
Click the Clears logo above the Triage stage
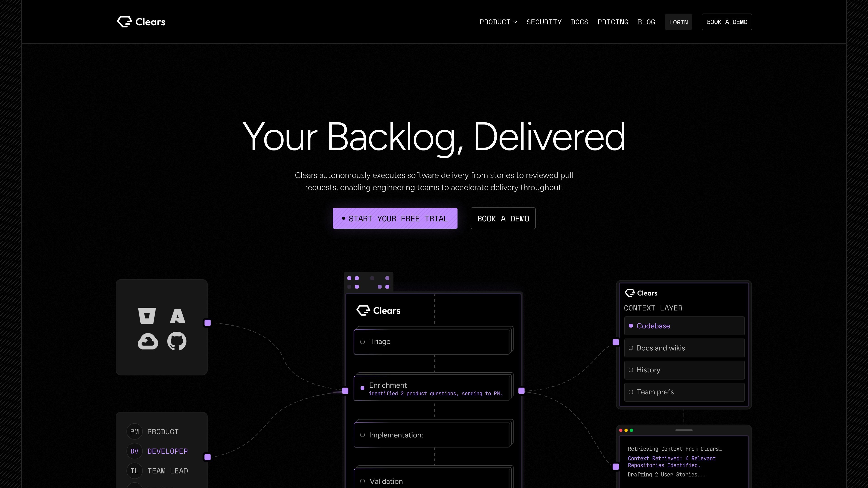point(378,310)
